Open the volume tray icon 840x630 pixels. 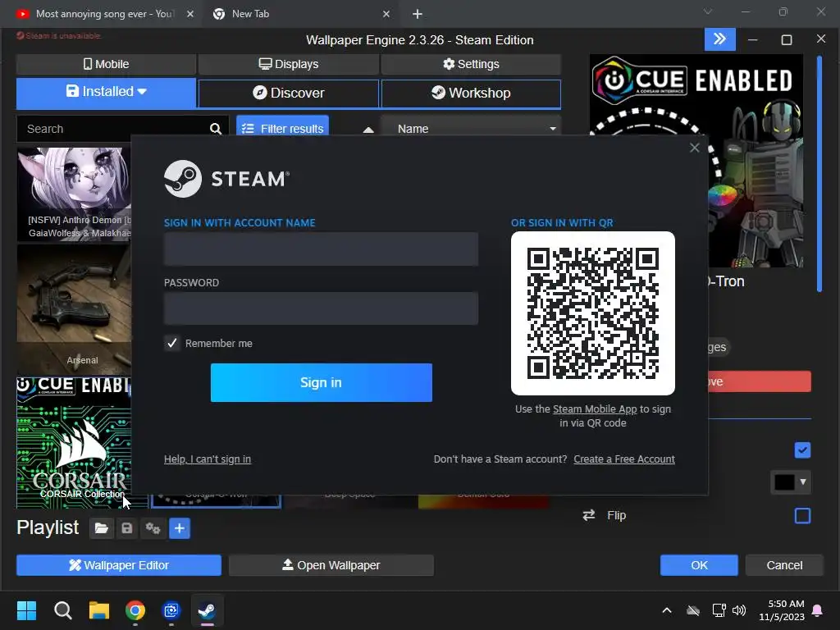pos(739,610)
